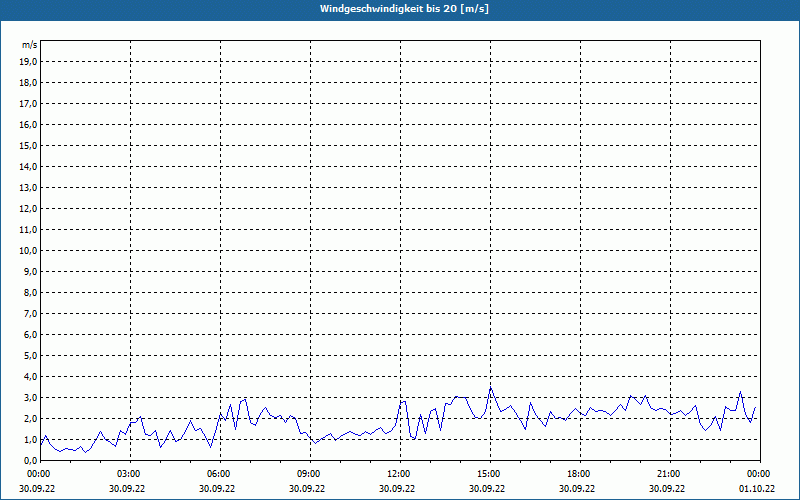Select the 30.09.22 date under 09:00
Viewport: 800px width, 500px height.
[x=307, y=488]
